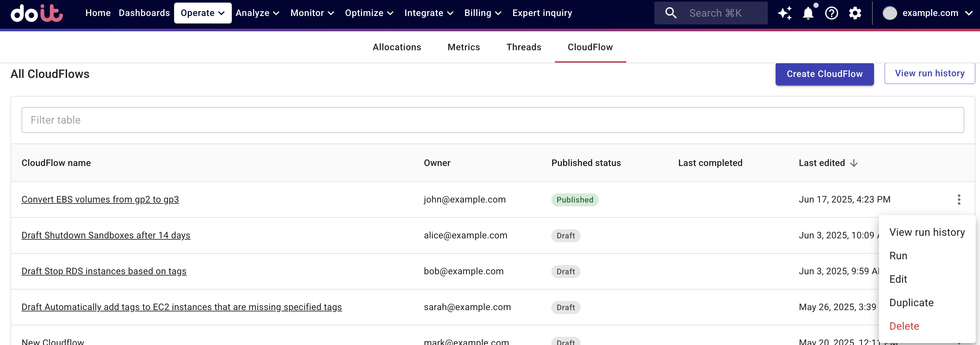Choose Edit in the context menu
980x345 pixels.
927,279
